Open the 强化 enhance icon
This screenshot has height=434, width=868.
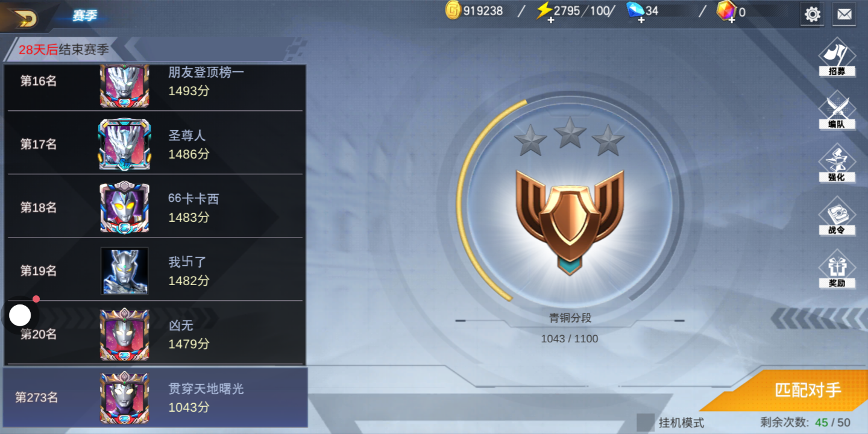(x=837, y=163)
